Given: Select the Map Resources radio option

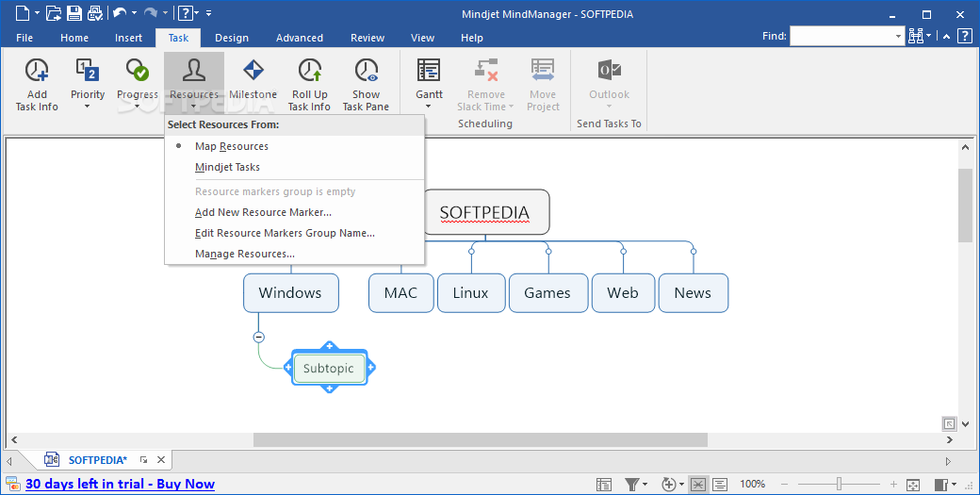Looking at the screenshot, I should tap(231, 146).
